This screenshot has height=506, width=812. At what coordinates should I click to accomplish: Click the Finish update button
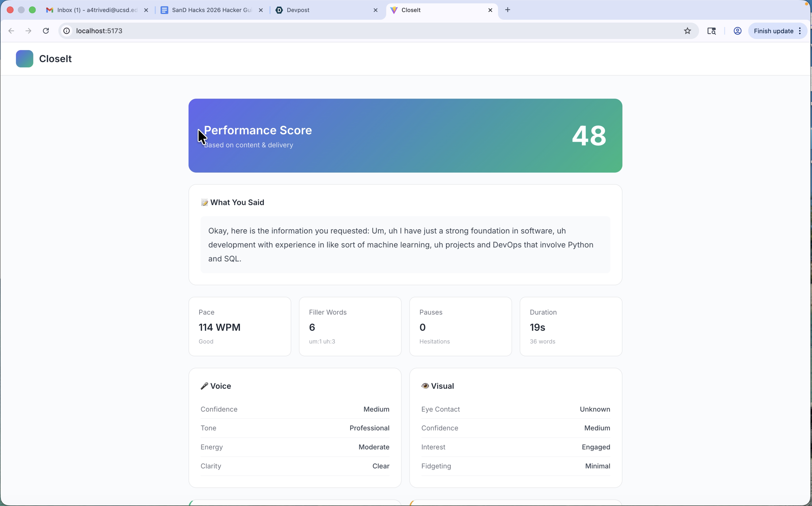pyautogui.click(x=773, y=31)
